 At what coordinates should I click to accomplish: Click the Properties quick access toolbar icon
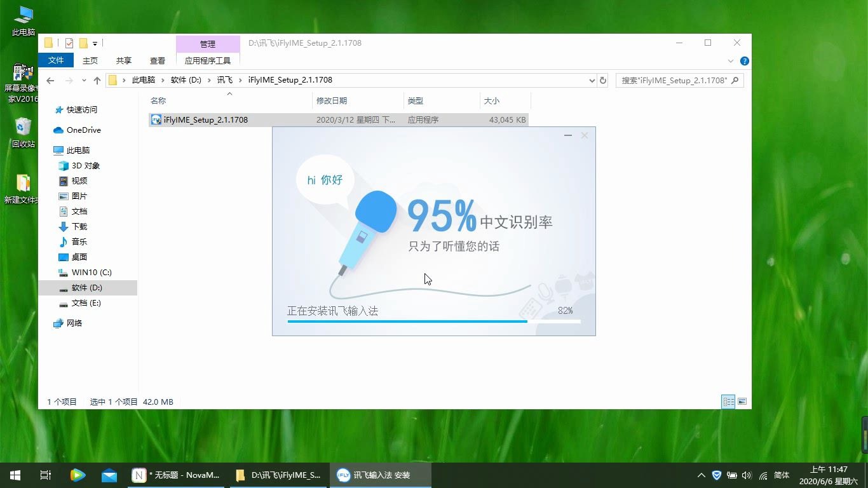coord(69,43)
